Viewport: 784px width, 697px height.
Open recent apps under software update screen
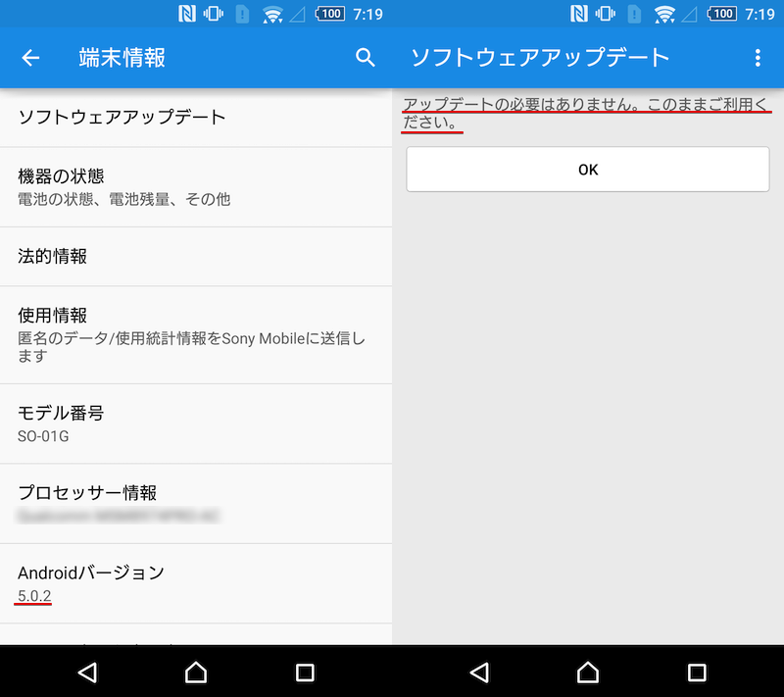[697, 672]
